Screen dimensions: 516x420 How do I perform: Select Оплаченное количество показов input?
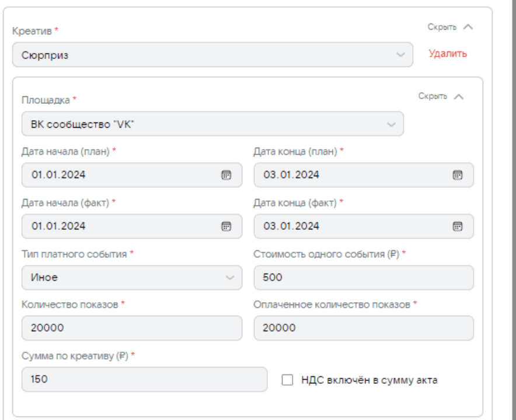click(x=363, y=328)
